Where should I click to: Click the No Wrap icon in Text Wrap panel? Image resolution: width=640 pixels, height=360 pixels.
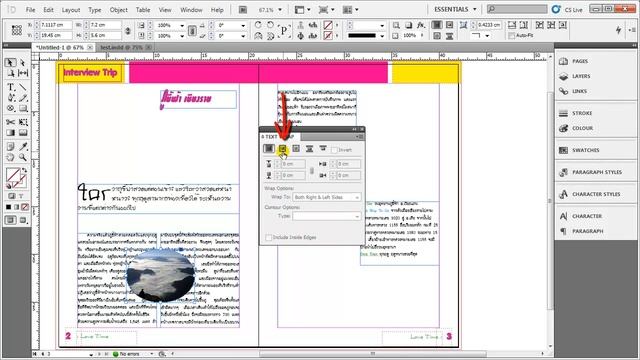point(269,149)
